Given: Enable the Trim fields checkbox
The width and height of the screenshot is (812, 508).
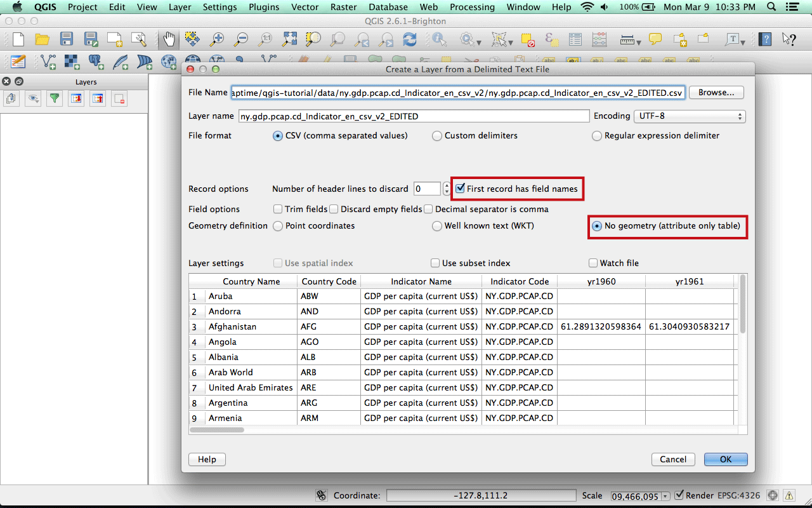Looking at the screenshot, I should (x=278, y=209).
